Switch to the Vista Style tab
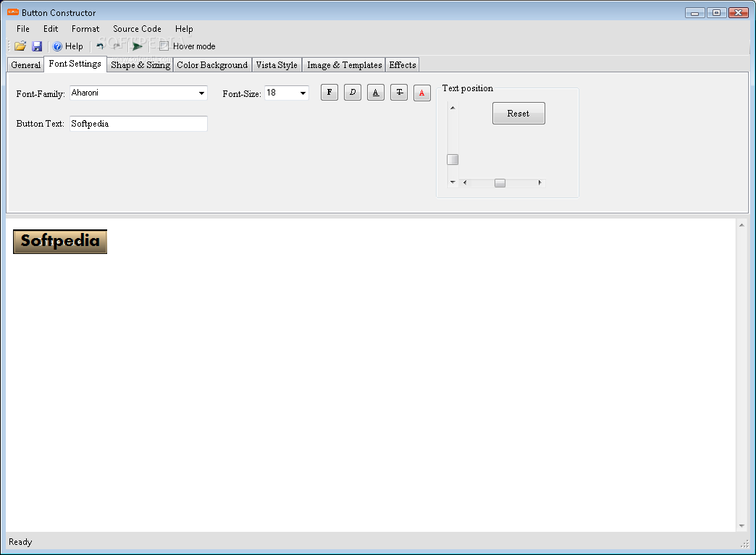The image size is (756, 555). [x=277, y=65]
